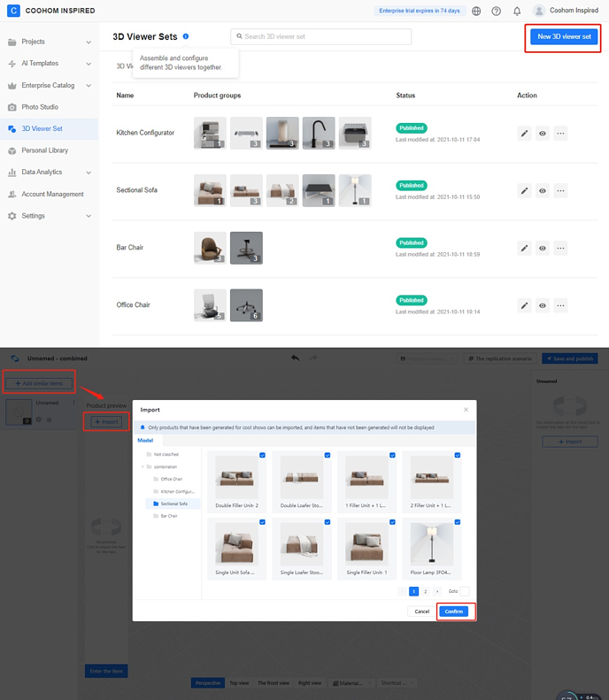Click the undo arrow in the editor
The height and width of the screenshot is (700, 609).
pos(295,358)
